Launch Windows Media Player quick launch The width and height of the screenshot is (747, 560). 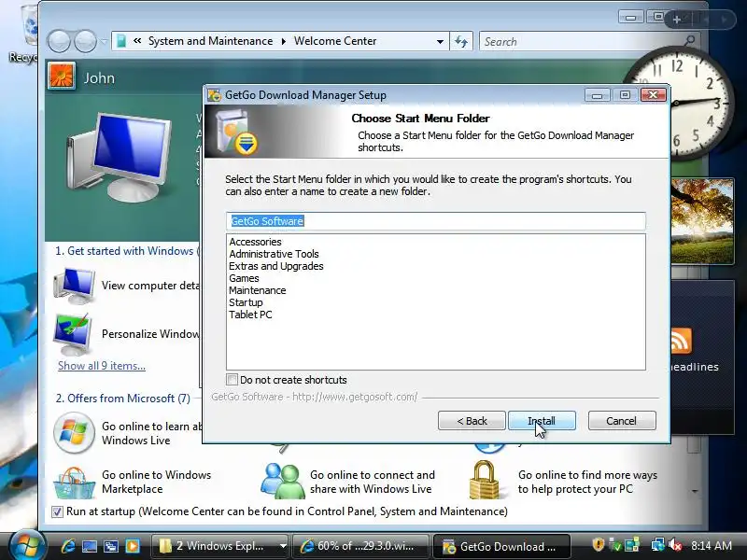click(133, 546)
